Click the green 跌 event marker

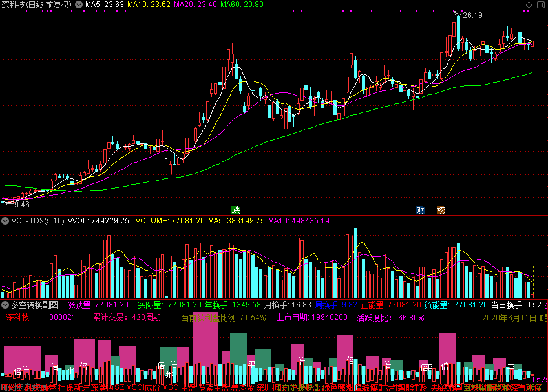tap(236, 210)
